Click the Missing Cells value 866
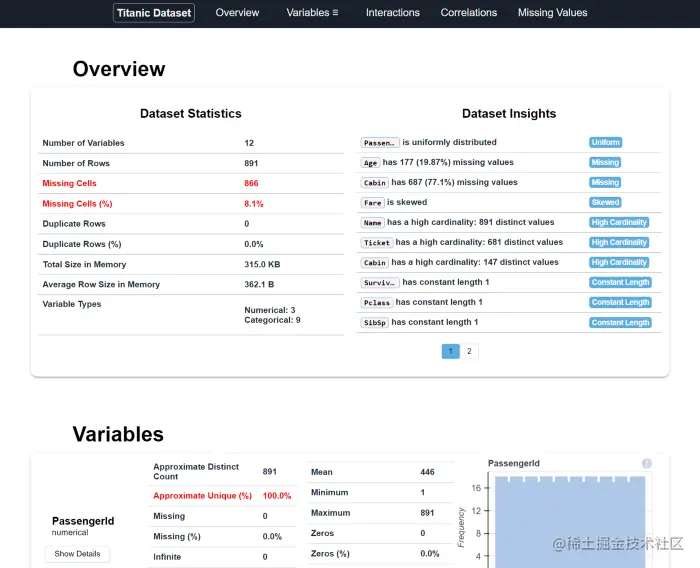700x568 pixels. coord(251,183)
